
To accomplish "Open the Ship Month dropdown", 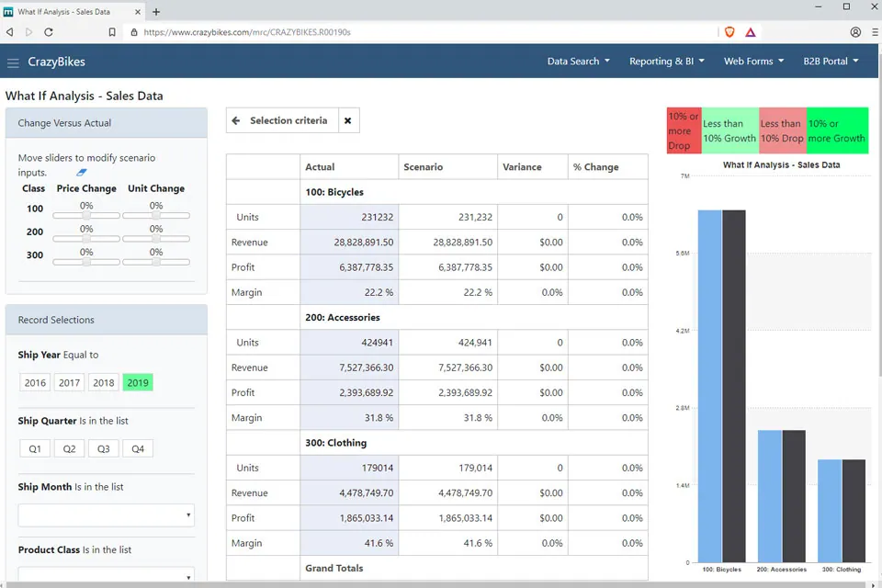I will click(x=107, y=515).
